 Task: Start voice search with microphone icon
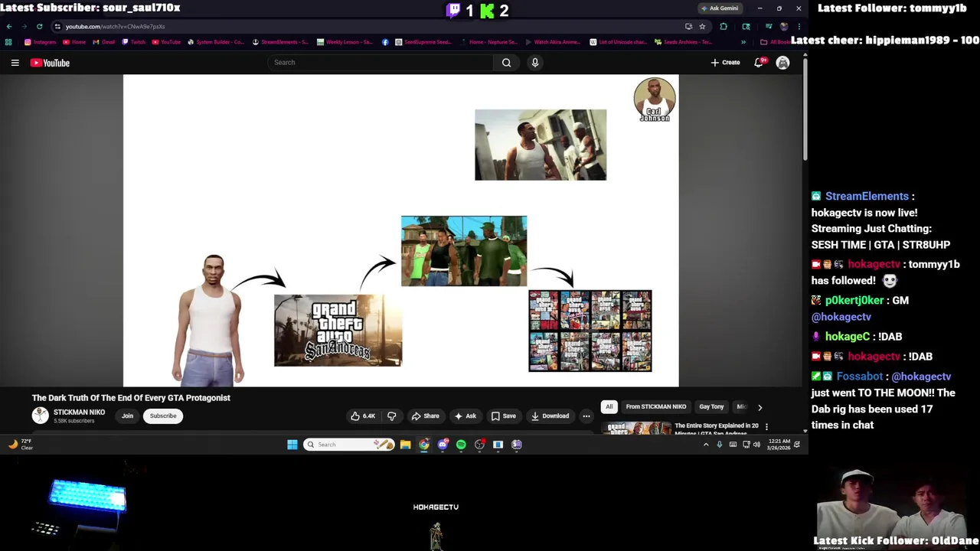[x=535, y=63]
